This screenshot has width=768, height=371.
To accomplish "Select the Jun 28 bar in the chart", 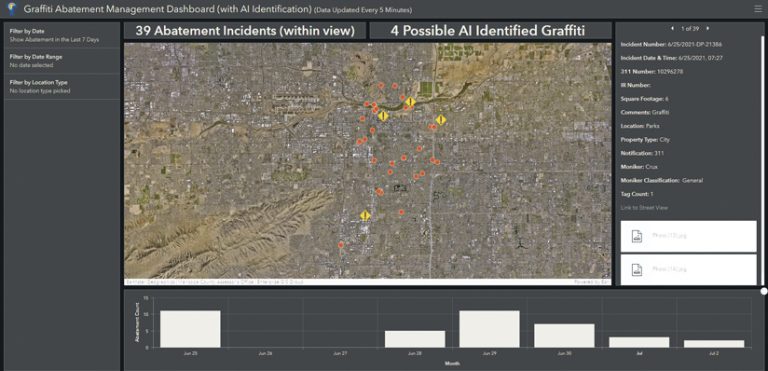I will (x=415, y=339).
